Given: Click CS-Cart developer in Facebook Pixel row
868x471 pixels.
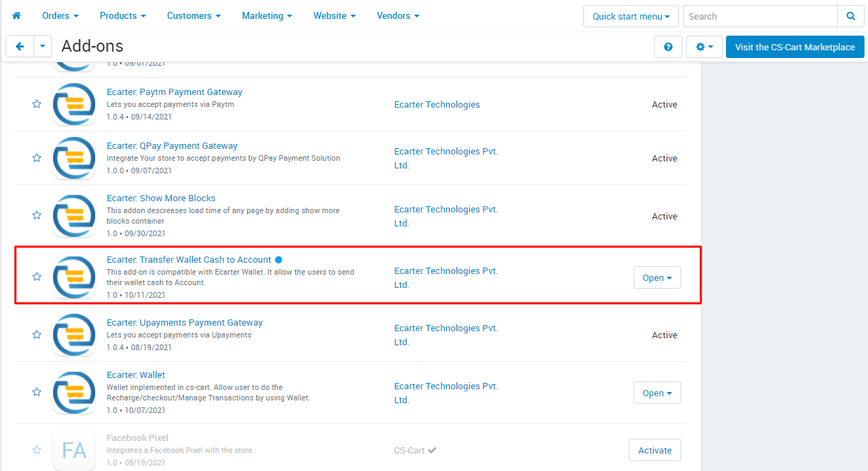Looking at the screenshot, I should click(x=409, y=450).
